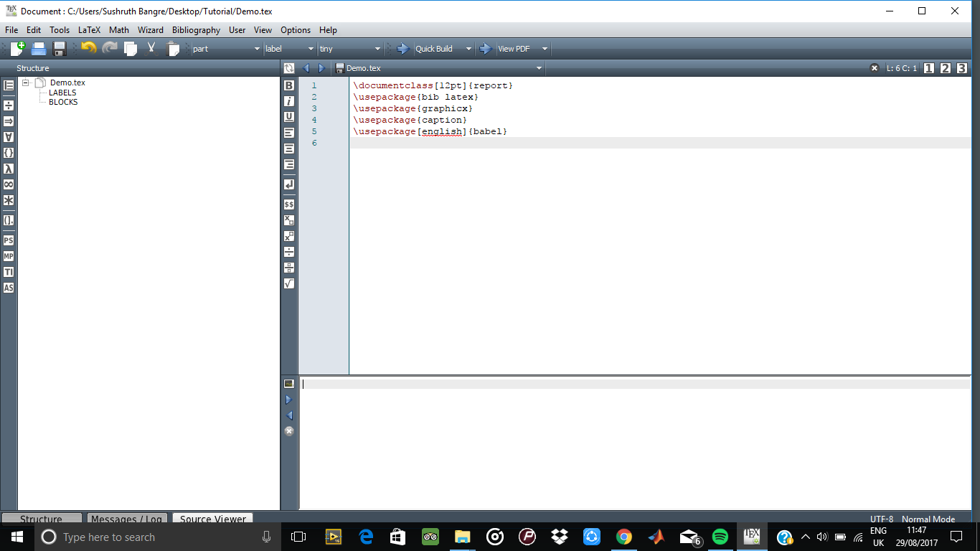Screen dimensions: 980x551
Task: Open the Options menu
Action: click(x=296, y=30)
